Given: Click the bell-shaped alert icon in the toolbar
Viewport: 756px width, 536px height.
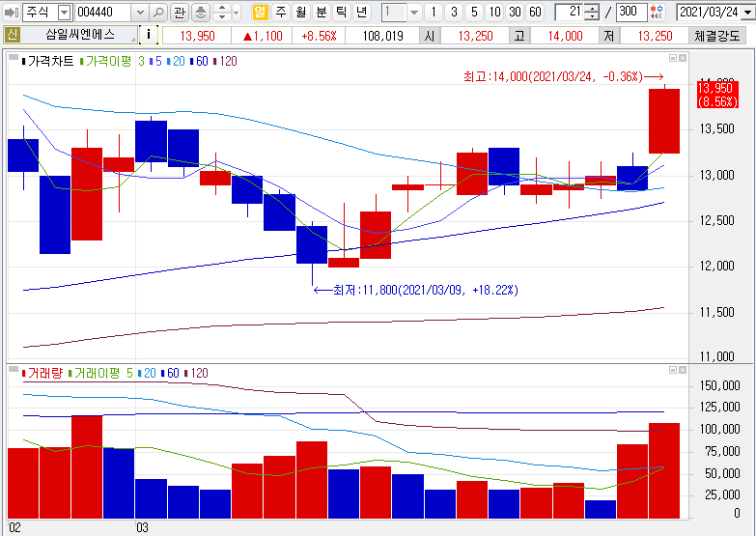Looking at the screenshot, I should [x=201, y=12].
